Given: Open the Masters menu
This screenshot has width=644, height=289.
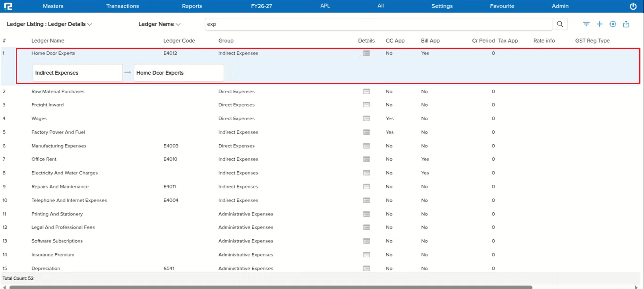Looking at the screenshot, I should 53,6.
